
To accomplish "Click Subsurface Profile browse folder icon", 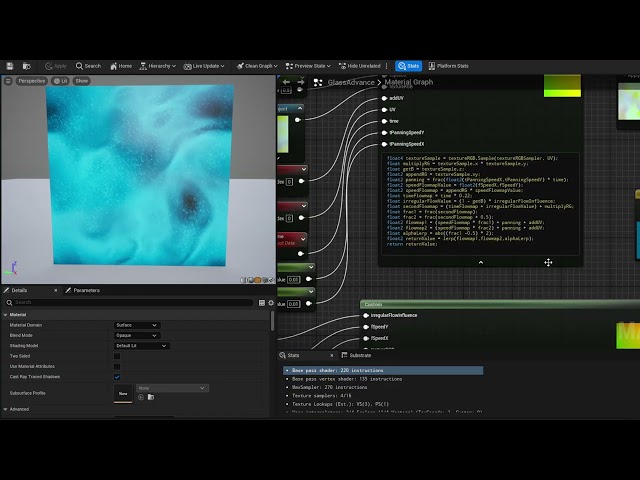I will (151, 397).
